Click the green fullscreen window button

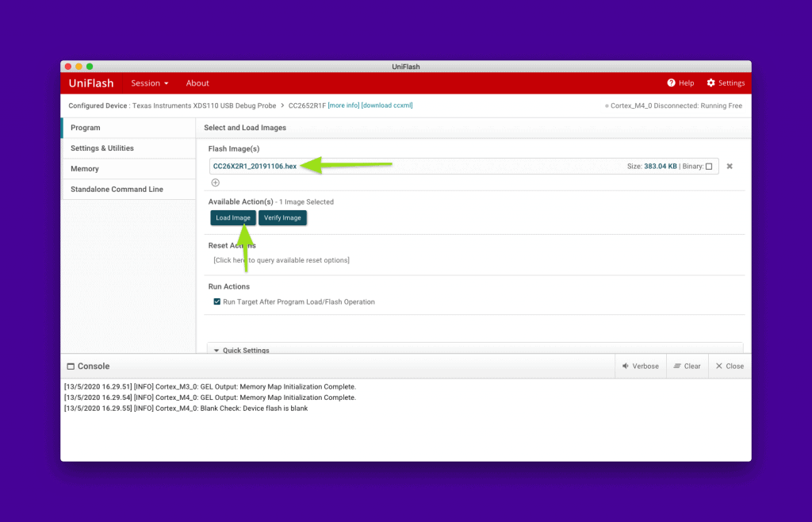tap(90, 67)
